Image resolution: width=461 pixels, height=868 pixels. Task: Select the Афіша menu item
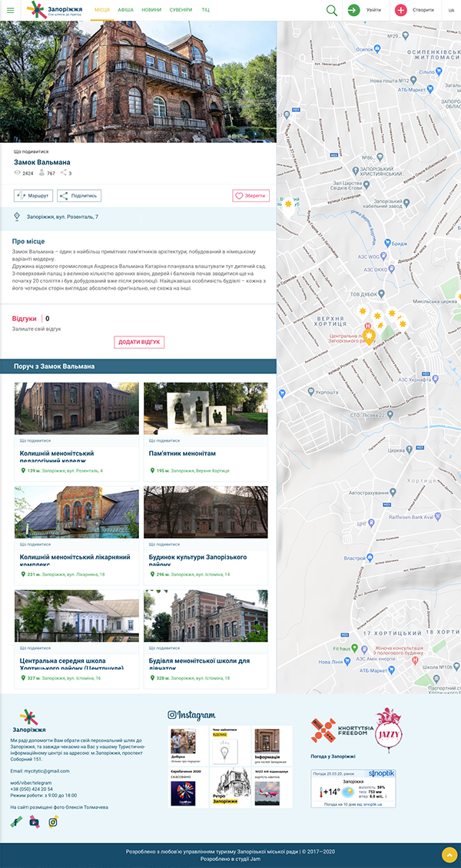(126, 10)
